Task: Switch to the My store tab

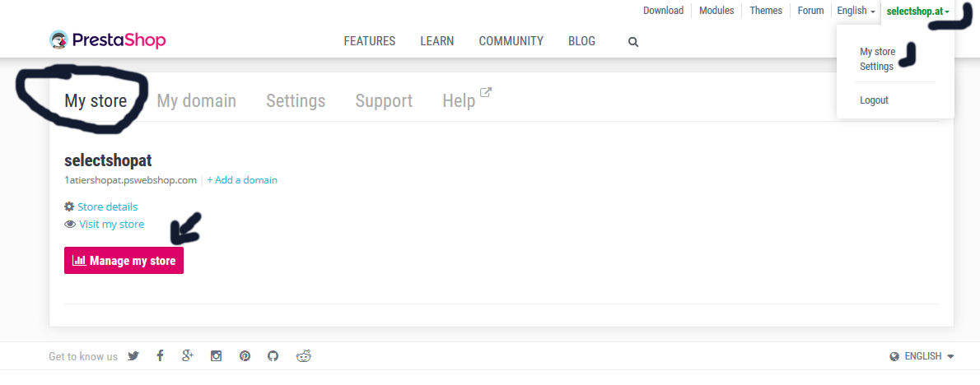Action: pyautogui.click(x=96, y=100)
